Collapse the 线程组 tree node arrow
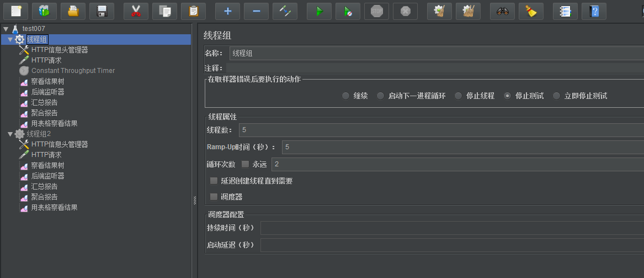644x278 pixels. pos(10,39)
